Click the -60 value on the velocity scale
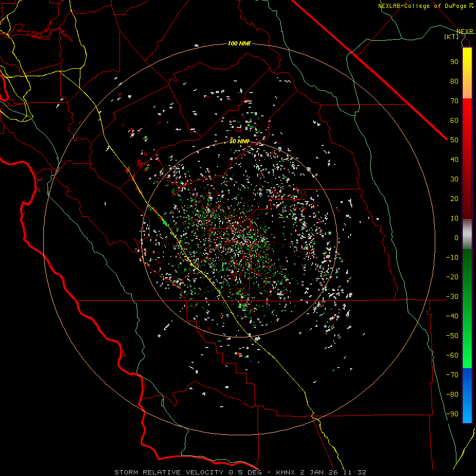Viewport: 476px width, 476px height. (x=452, y=355)
